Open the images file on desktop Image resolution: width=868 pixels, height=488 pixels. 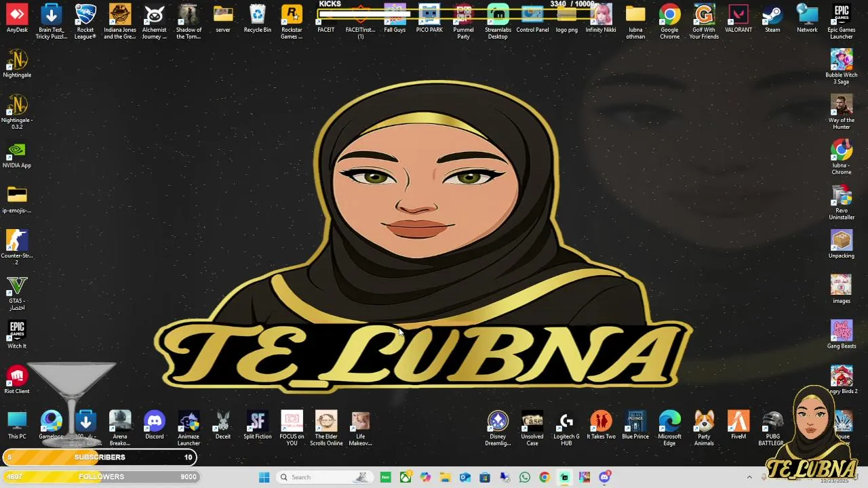[x=842, y=290]
